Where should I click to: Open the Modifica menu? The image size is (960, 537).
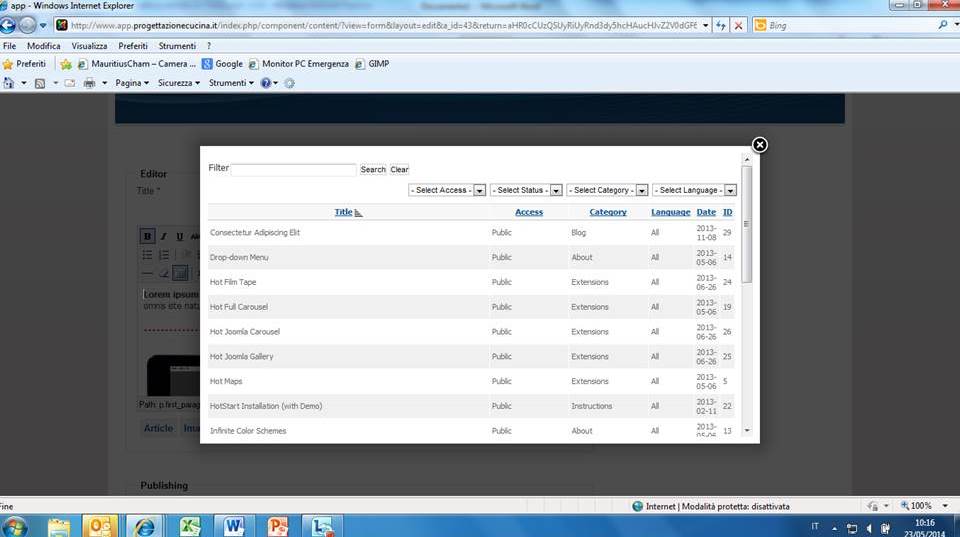(x=43, y=46)
